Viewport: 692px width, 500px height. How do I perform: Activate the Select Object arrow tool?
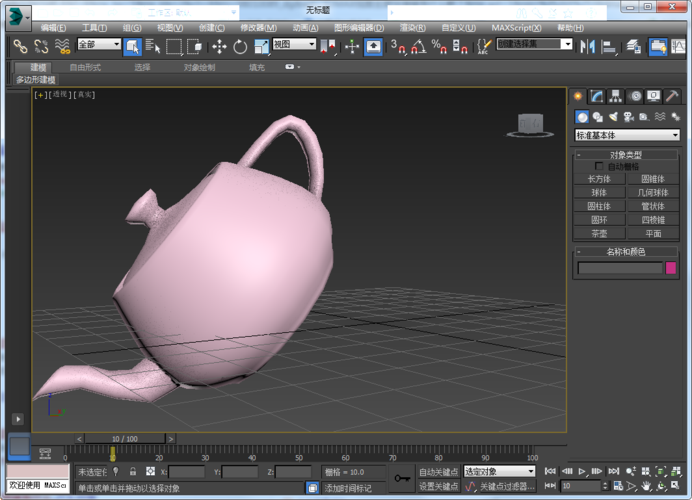(x=132, y=46)
